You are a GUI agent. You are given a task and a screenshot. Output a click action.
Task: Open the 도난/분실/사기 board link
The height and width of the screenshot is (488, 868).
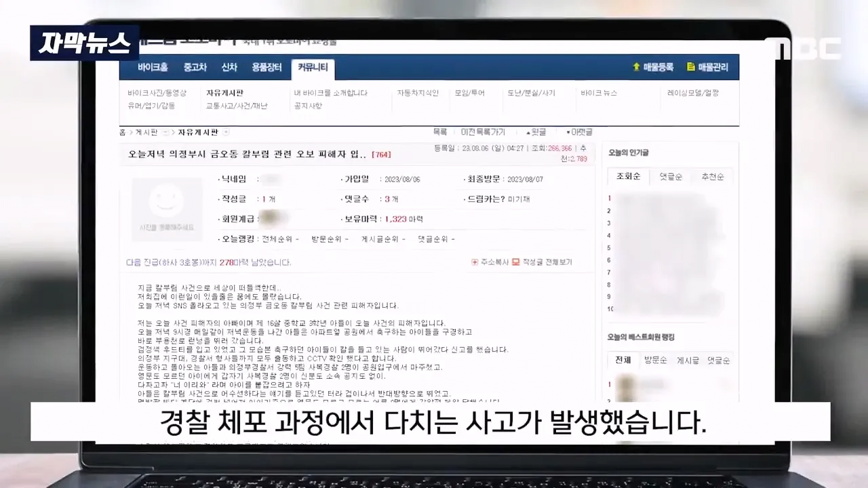click(531, 93)
